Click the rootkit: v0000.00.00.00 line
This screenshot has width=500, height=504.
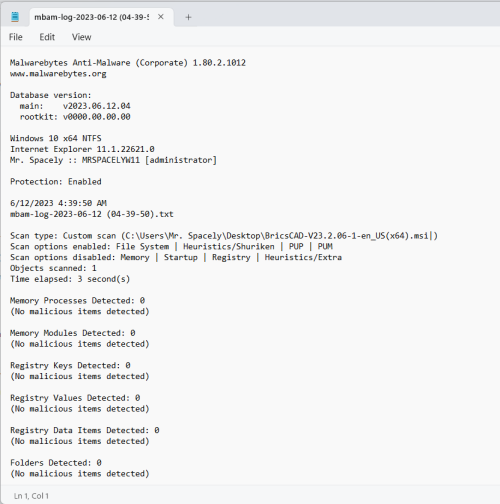pyautogui.click(x=75, y=117)
